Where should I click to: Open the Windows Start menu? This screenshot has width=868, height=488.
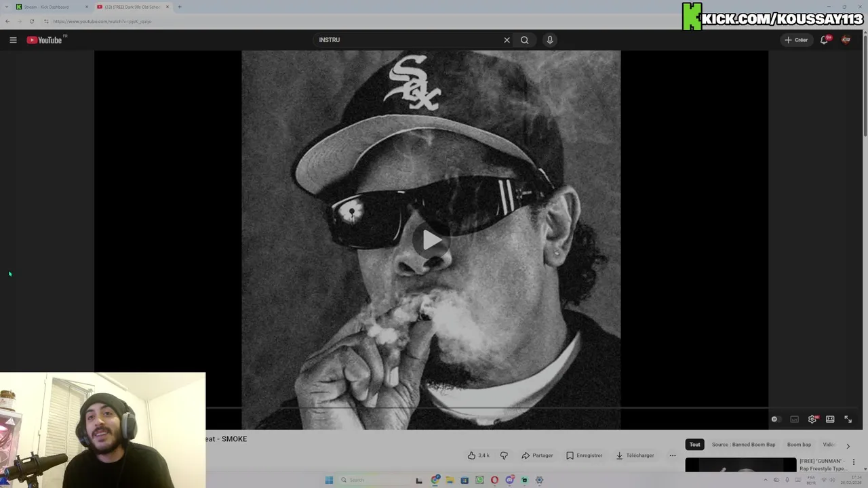329,480
